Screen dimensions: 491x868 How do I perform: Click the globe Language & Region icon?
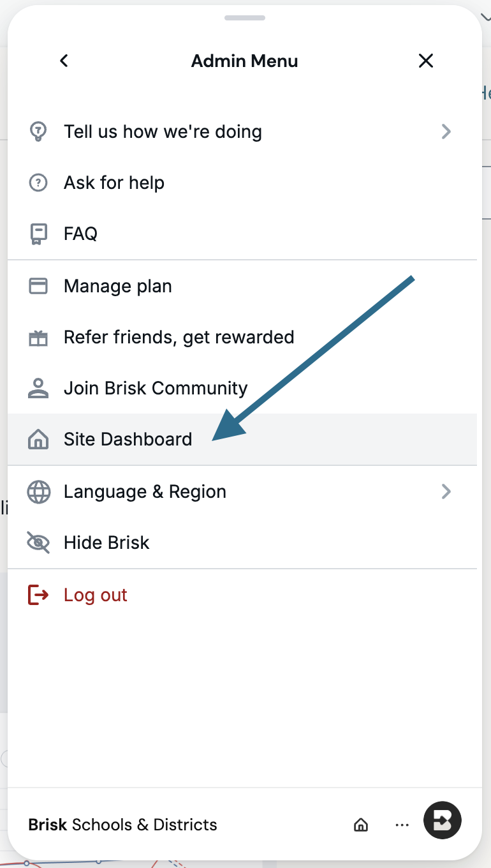pos(38,491)
